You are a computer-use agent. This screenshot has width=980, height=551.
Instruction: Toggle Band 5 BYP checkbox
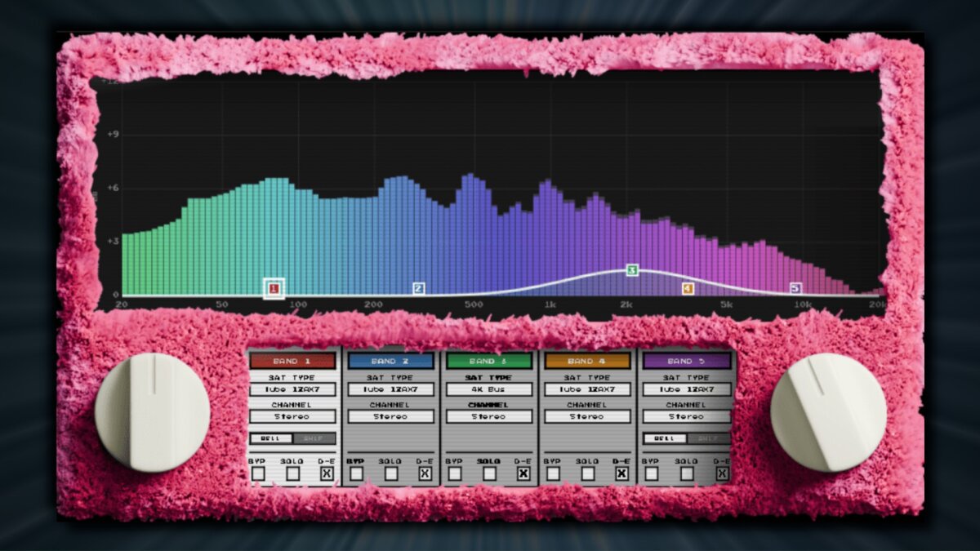tap(652, 473)
